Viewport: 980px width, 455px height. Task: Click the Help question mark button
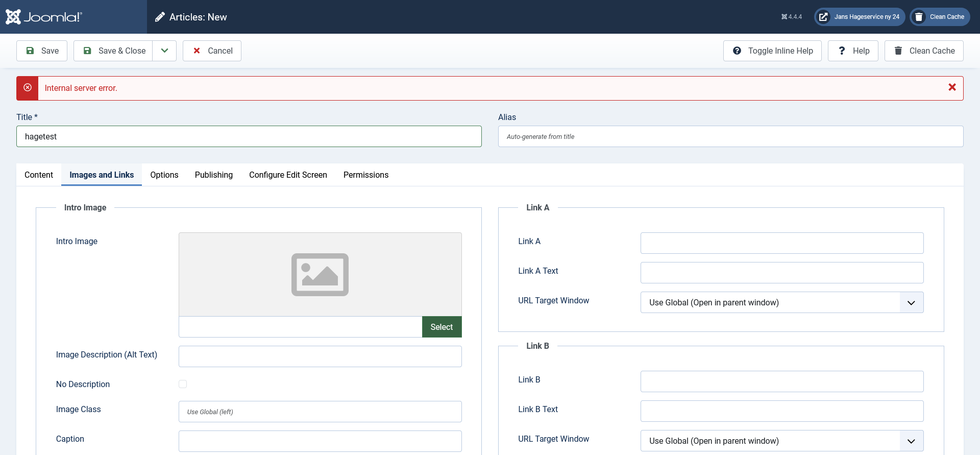(x=853, y=51)
